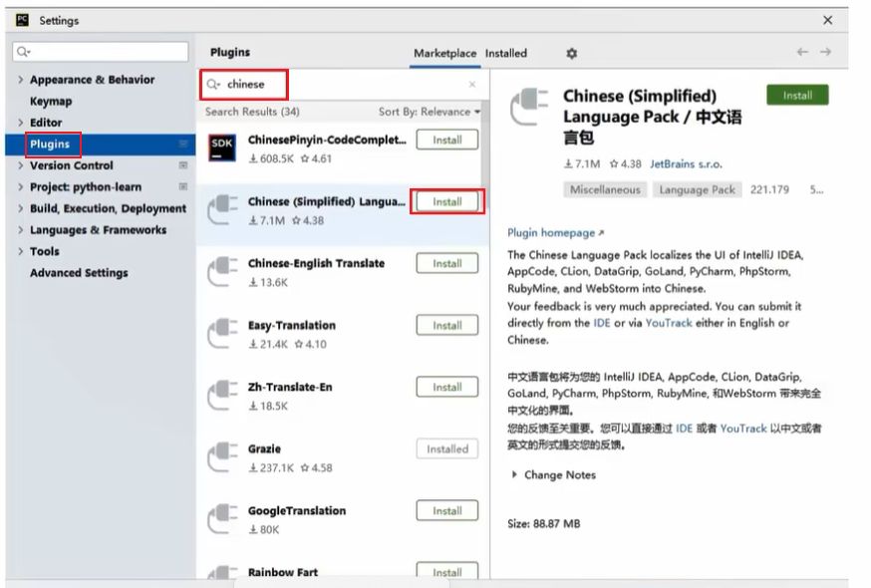Click the green Install button in details
This screenshot has height=588, width=871.
(797, 96)
